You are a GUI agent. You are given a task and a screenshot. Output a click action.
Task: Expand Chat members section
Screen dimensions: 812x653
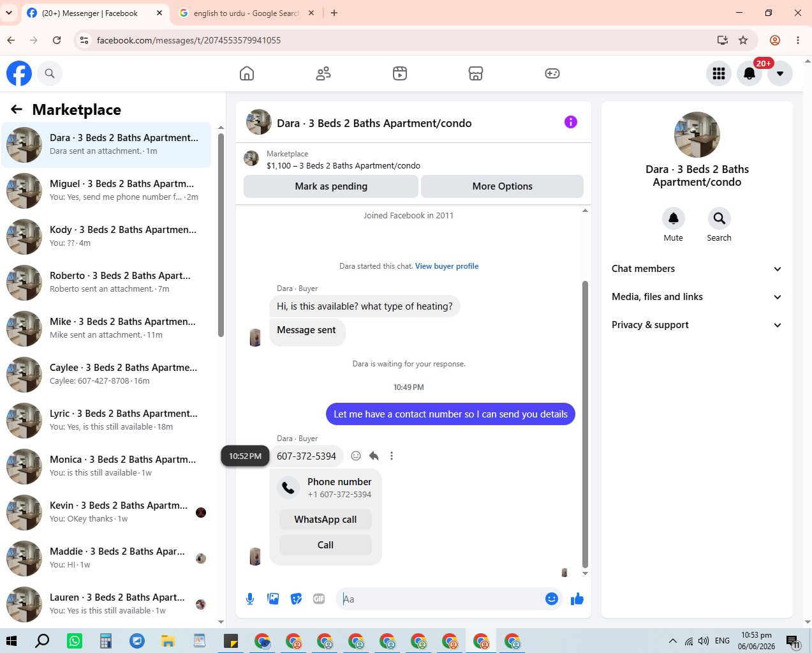click(697, 269)
